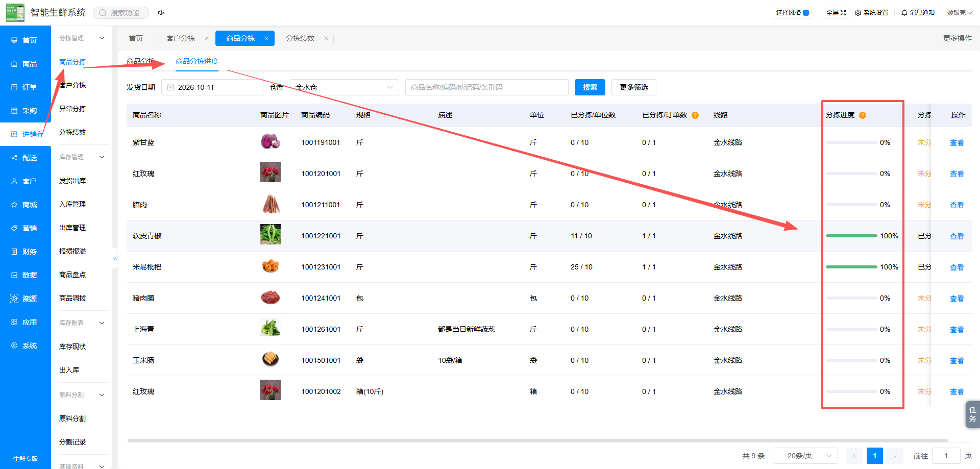Select the 商品分拣进度 sub-tab
980x469 pixels.
pyautogui.click(x=197, y=61)
